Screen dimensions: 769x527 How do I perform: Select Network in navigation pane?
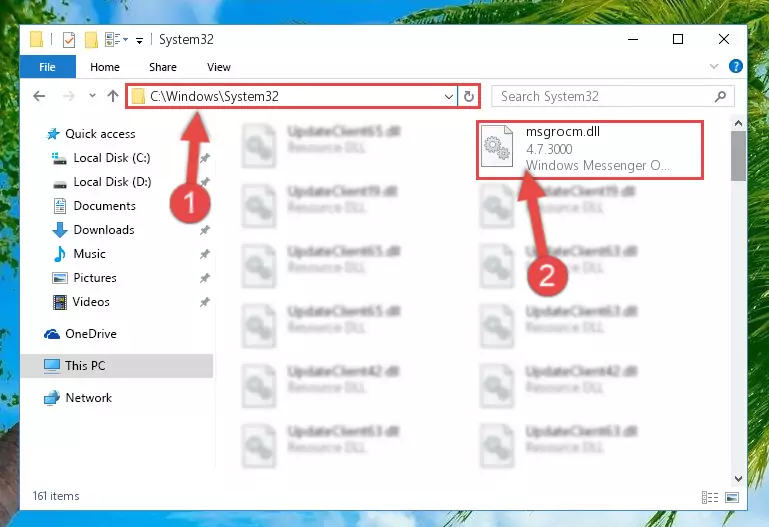(88, 398)
